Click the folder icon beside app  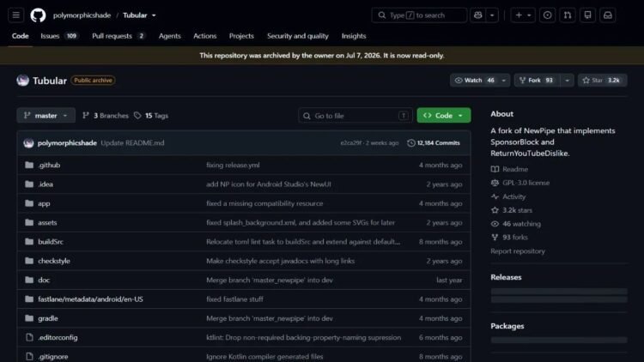(x=29, y=203)
